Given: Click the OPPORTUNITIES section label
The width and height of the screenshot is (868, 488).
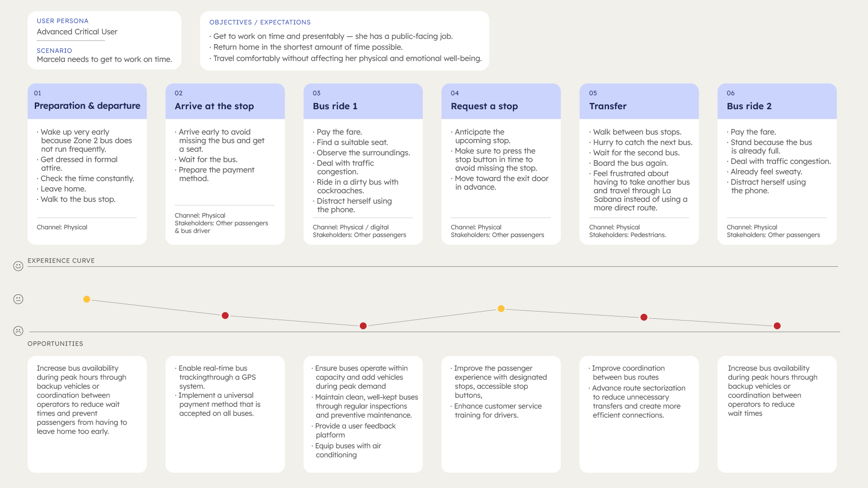Looking at the screenshot, I should tap(55, 344).
